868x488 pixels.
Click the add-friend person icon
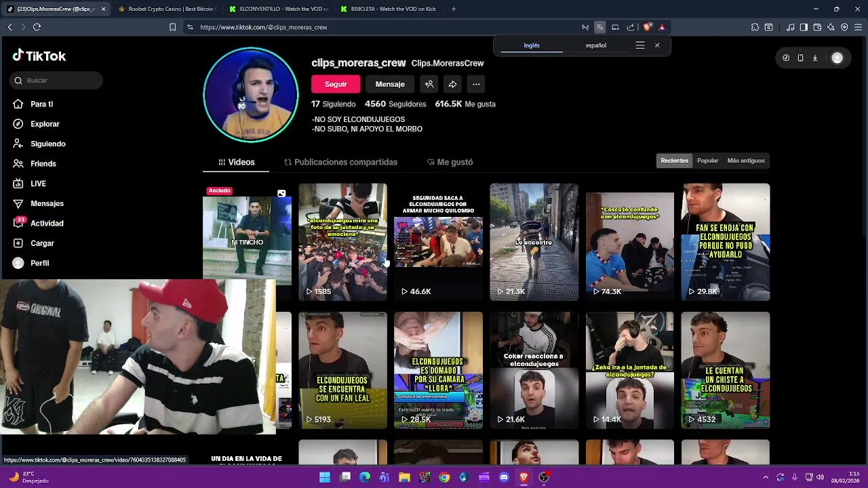click(429, 84)
